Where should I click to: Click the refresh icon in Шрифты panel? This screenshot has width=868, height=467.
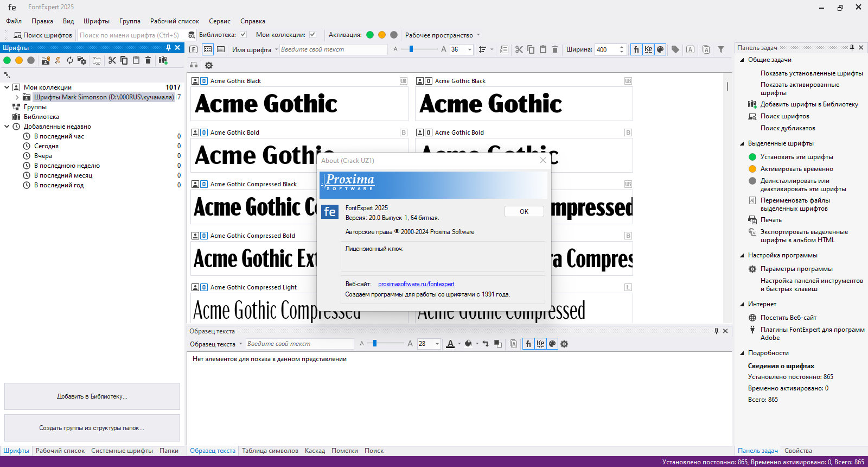tap(70, 60)
